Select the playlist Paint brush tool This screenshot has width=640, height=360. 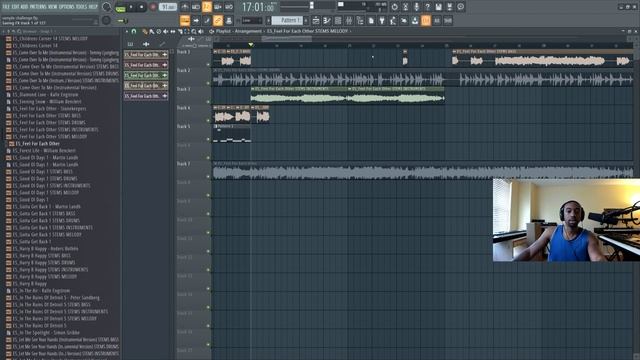coord(151,31)
